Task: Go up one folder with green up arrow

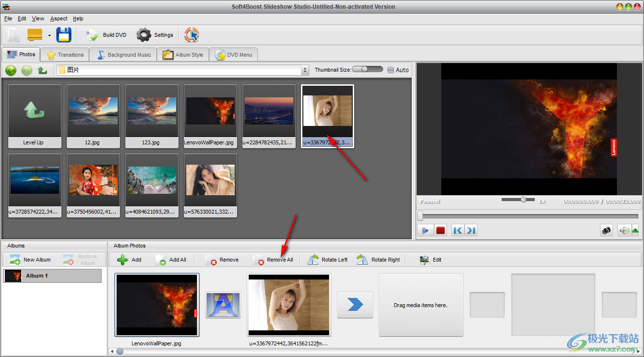Action: tap(43, 70)
